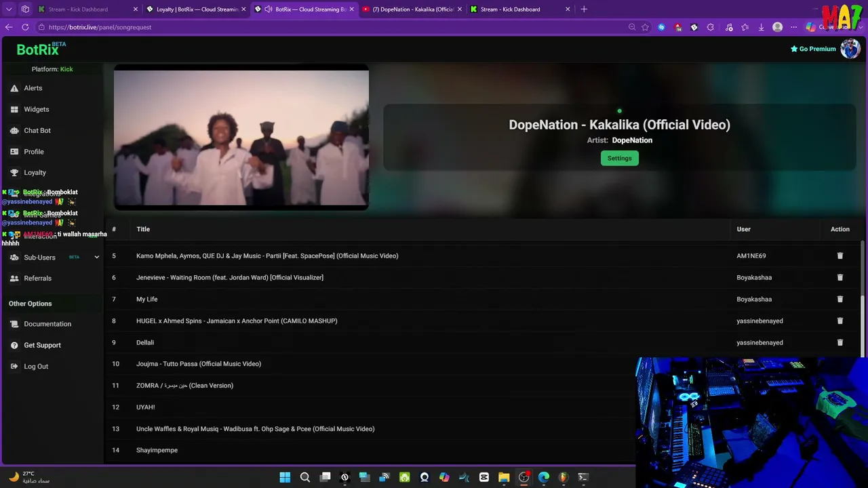Image resolution: width=868 pixels, height=488 pixels.
Task: Select the Sub-Users sidebar item
Action: (x=39, y=258)
